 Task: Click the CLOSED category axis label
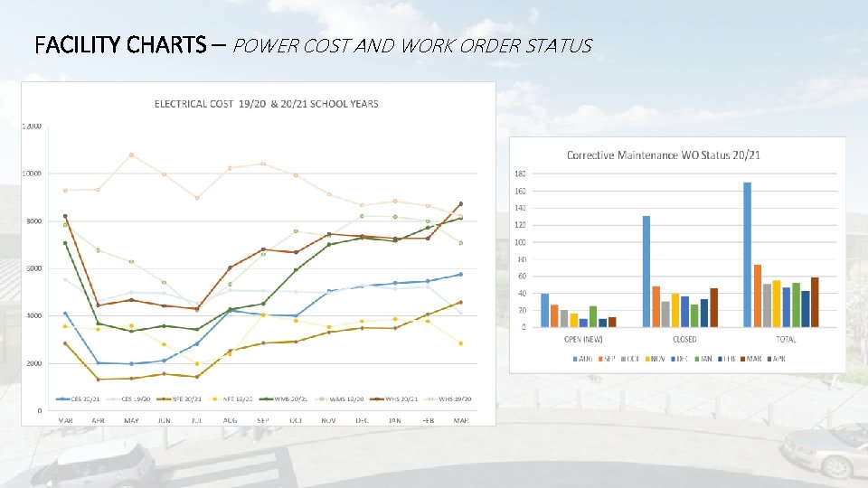pos(684,339)
